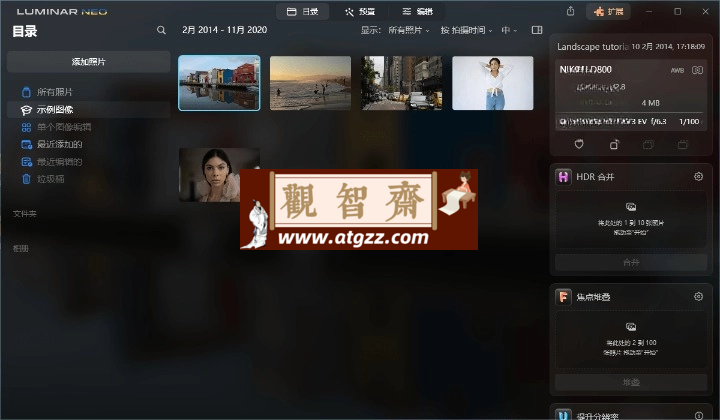Click dimmed overlapping-squares icon next to rotate

pyautogui.click(x=648, y=145)
